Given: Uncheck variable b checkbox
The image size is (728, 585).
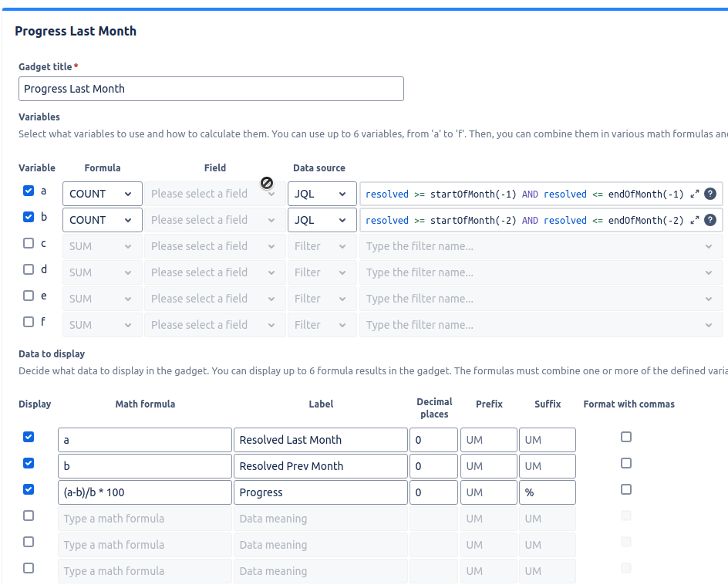Looking at the screenshot, I should click(29, 217).
